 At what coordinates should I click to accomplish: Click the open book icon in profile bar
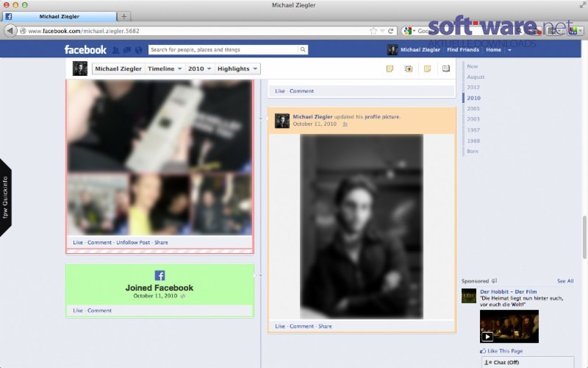(446, 68)
